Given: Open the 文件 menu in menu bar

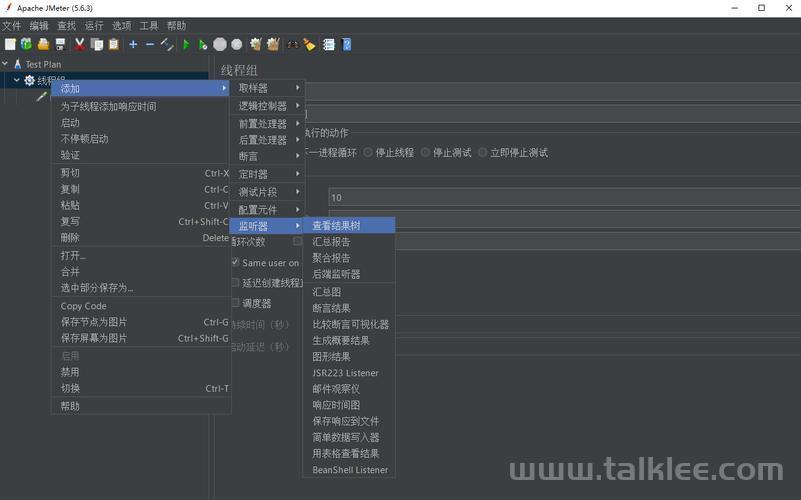Looking at the screenshot, I should 11,26.
